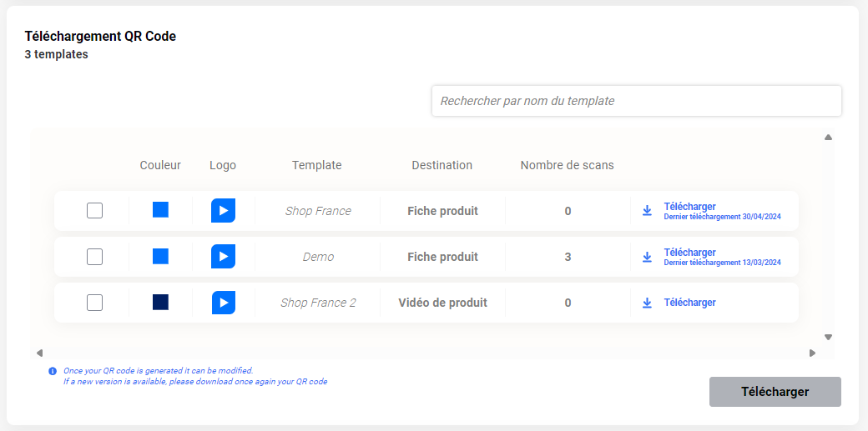Click the blue info icon beside the note
This screenshot has height=431, width=868.
coord(53,371)
